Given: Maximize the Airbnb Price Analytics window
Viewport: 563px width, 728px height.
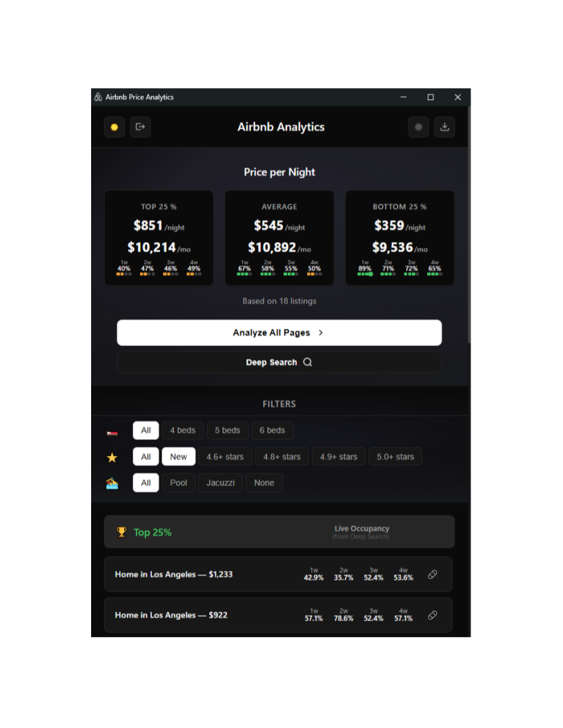Looking at the screenshot, I should [431, 97].
